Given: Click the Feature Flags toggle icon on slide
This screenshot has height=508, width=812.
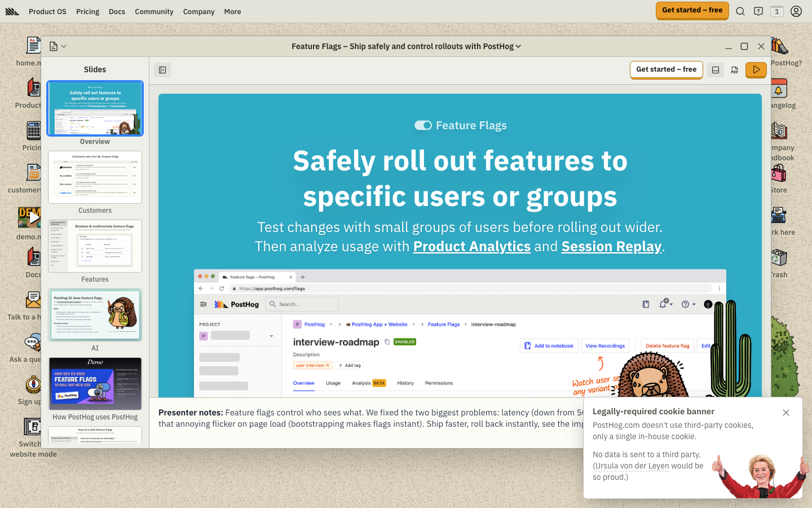Looking at the screenshot, I should 423,125.
